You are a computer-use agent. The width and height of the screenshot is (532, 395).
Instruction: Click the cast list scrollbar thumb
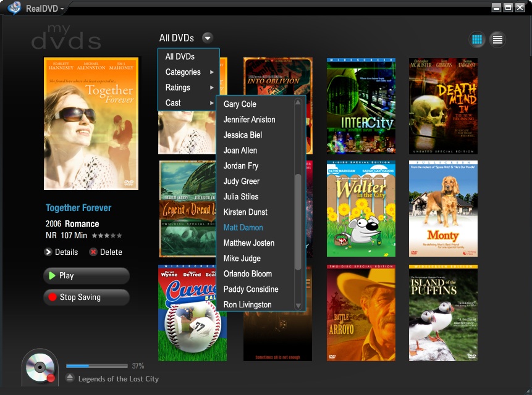pos(298,222)
